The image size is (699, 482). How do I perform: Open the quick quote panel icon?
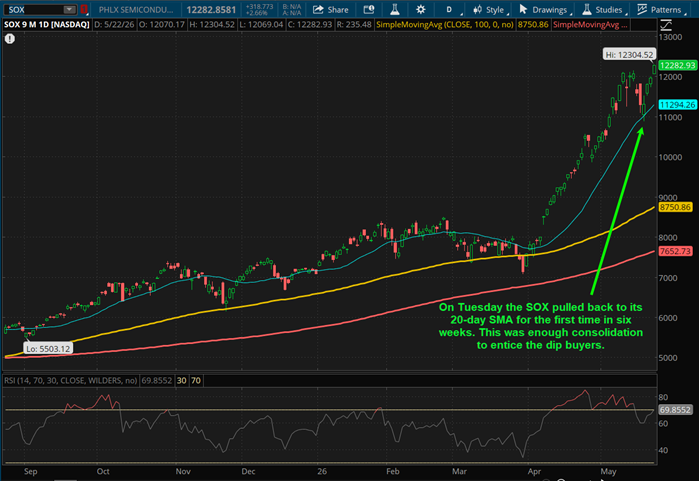[x=369, y=9]
